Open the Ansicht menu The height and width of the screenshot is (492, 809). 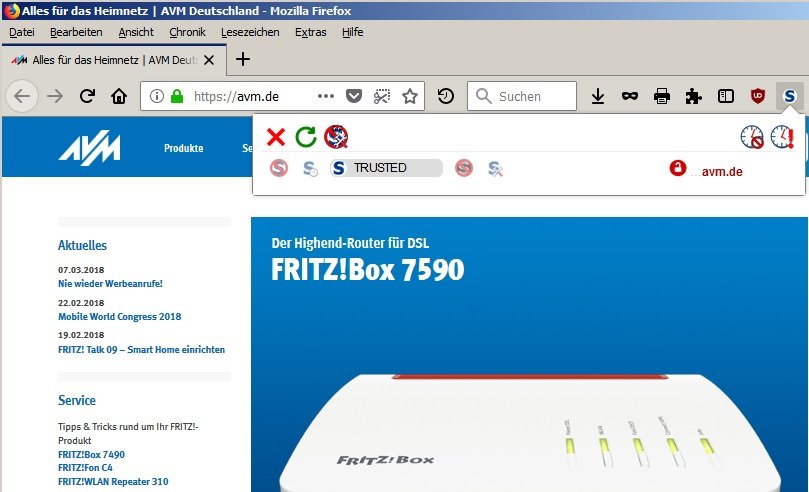tap(136, 32)
